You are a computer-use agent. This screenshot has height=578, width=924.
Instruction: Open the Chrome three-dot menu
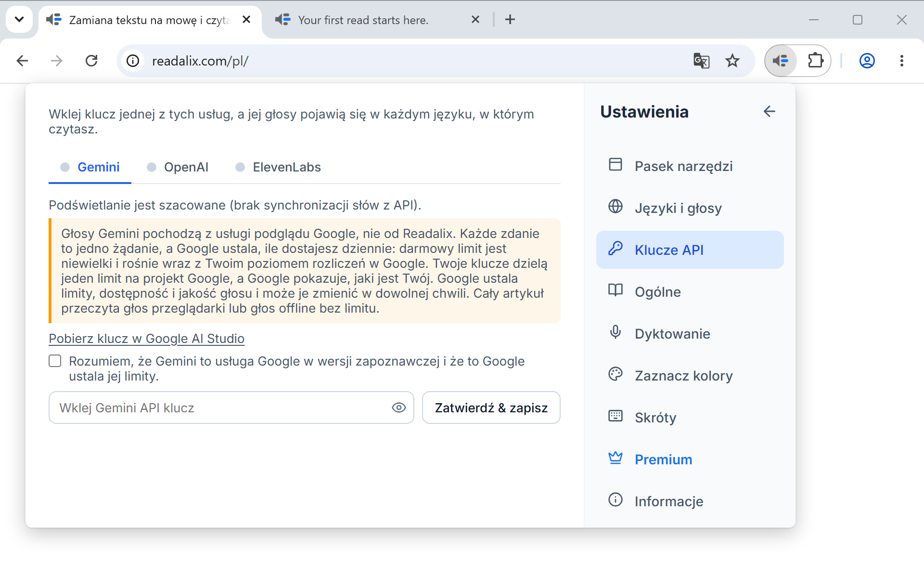[x=901, y=61]
